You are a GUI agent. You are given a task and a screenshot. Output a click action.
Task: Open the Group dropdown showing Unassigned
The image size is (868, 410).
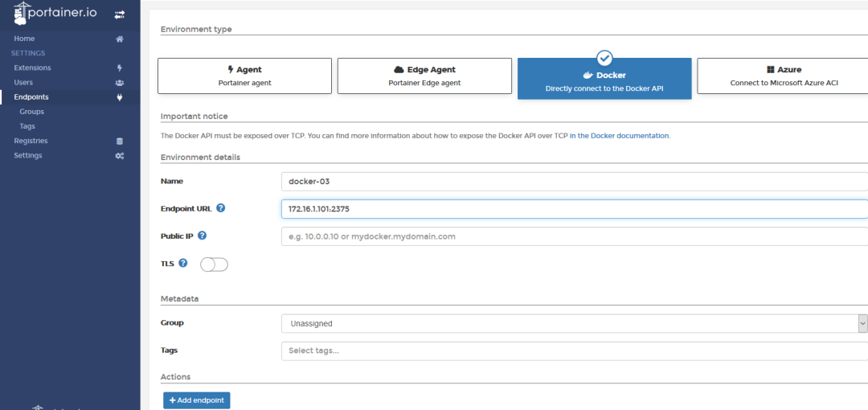(574, 323)
